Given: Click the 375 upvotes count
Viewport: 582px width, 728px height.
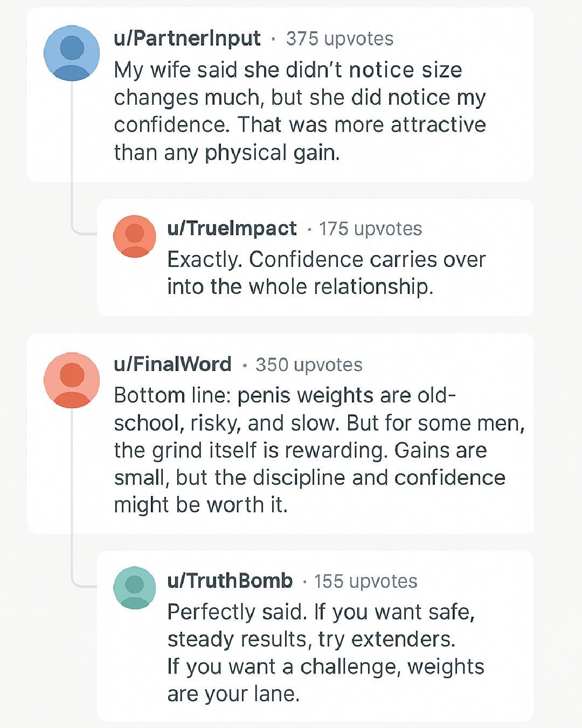Looking at the screenshot, I should 339,39.
